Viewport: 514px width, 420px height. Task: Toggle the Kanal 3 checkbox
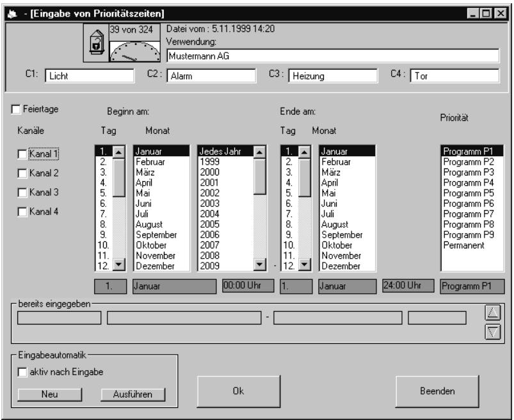[22, 192]
